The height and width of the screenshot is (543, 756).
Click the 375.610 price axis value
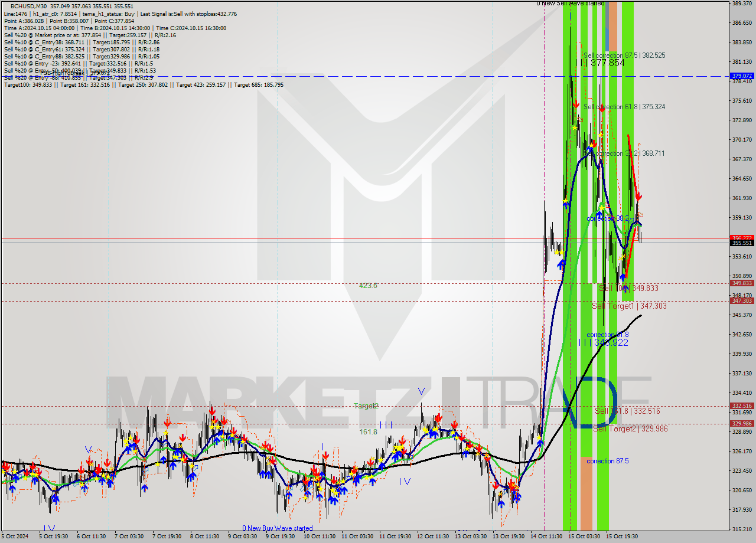pyautogui.click(x=742, y=101)
